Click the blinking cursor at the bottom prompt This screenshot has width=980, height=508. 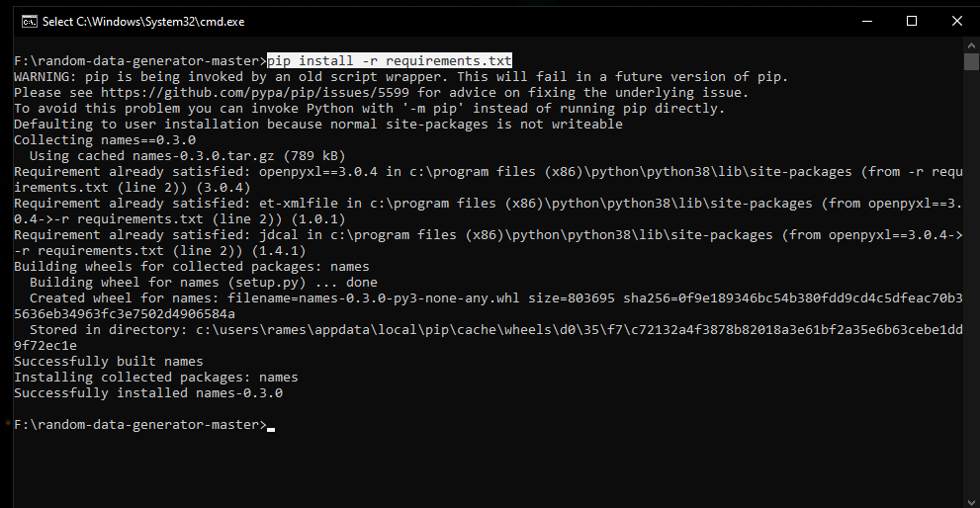click(271, 429)
